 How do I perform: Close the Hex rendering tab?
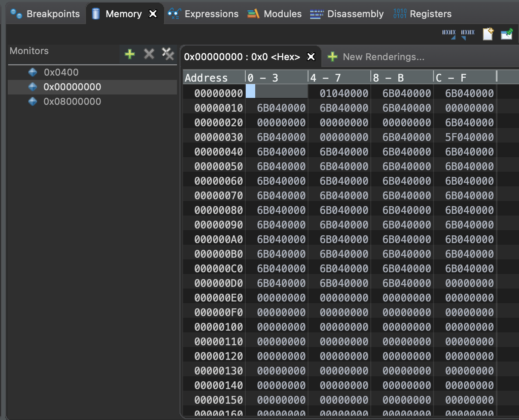coord(311,57)
